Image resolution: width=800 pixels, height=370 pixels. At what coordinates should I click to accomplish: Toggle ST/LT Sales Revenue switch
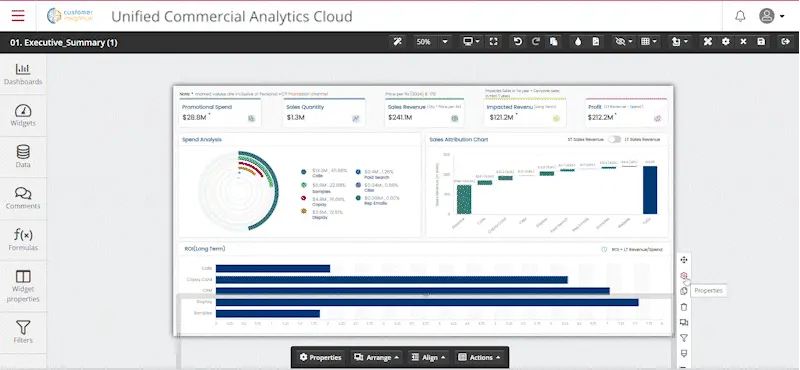[614, 139]
